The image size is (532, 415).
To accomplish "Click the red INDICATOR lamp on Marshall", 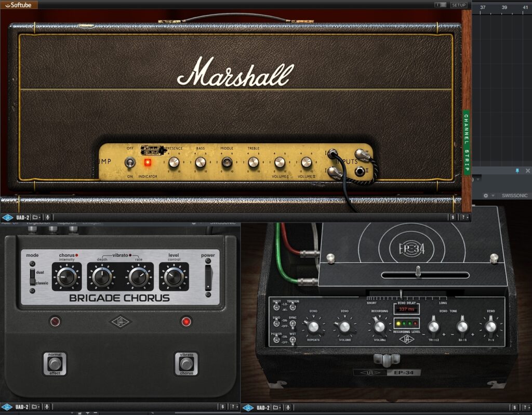I will point(148,163).
